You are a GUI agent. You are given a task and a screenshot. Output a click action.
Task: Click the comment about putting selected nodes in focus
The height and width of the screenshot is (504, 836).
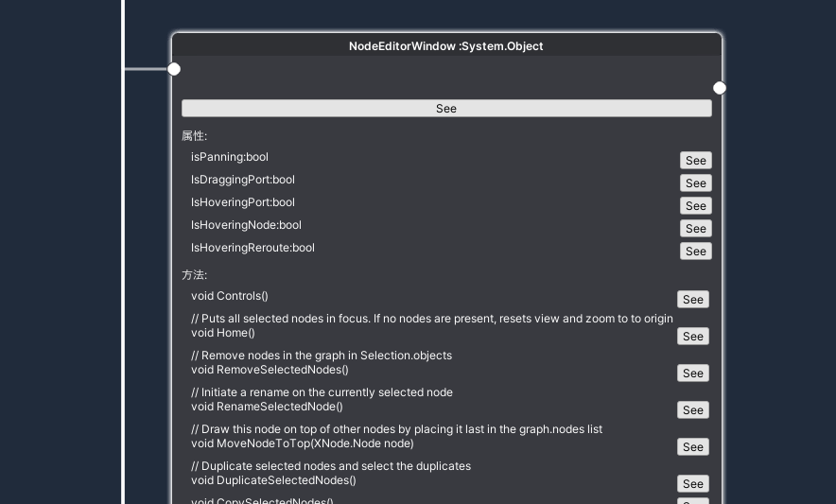tap(432, 319)
